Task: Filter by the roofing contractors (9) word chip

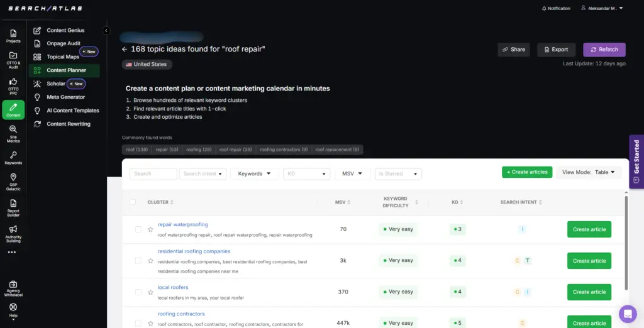Action: tap(284, 150)
